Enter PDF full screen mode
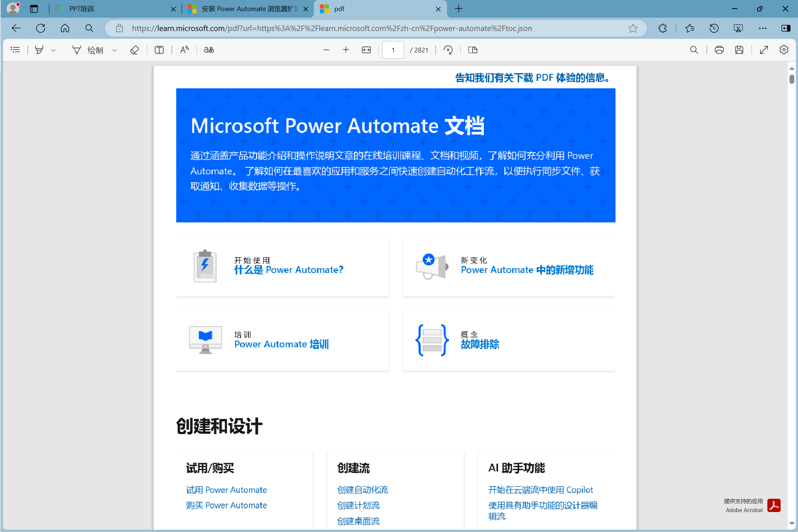Viewport: 798px width, 532px height. (764, 50)
